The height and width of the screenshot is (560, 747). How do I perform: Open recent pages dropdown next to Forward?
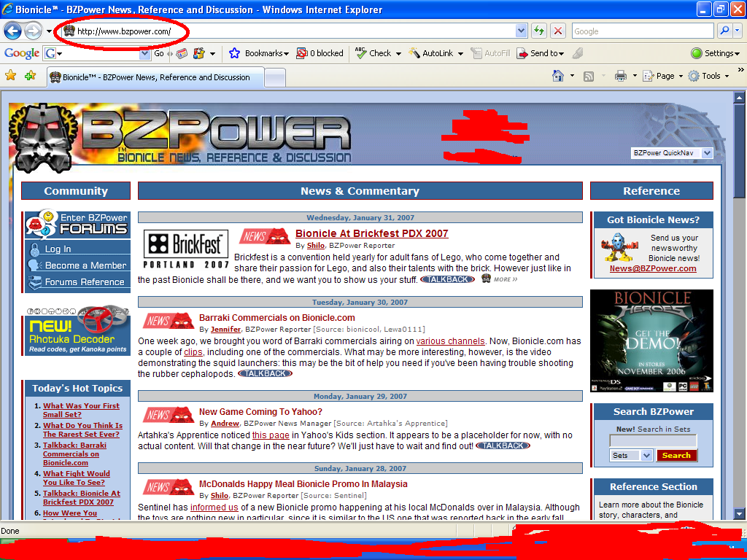(49, 32)
